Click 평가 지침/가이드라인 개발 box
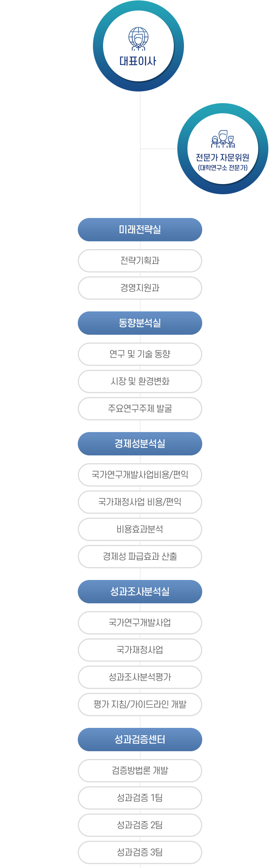Screen dimensions: 280x868 click(x=140, y=705)
